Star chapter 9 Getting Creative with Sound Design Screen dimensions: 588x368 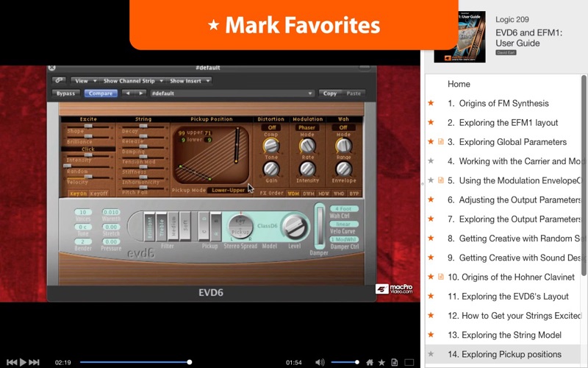pos(431,258)
